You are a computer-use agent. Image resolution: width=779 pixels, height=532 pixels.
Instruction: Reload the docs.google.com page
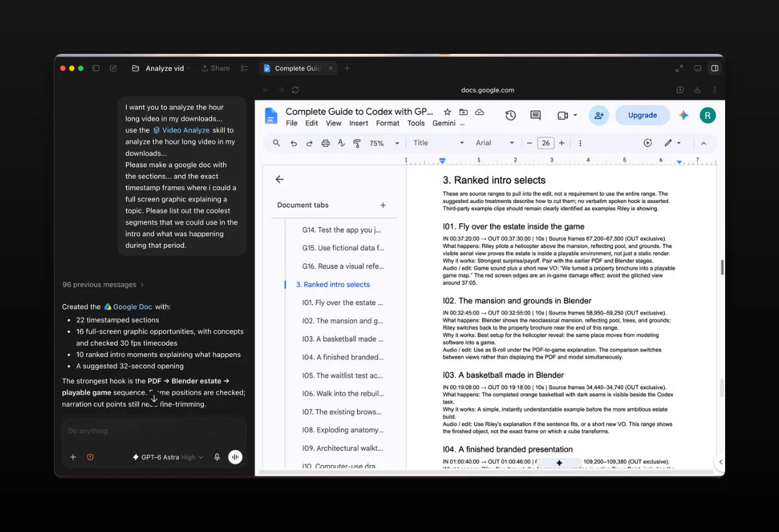tap(295, 90)
